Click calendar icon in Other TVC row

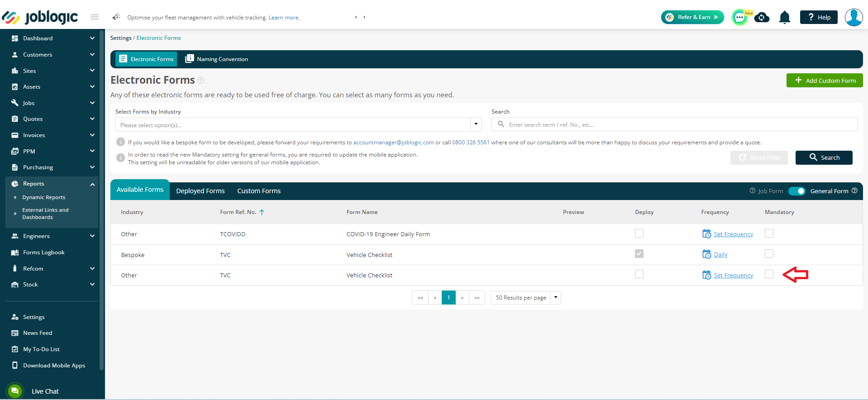click(x=706, y=275)
